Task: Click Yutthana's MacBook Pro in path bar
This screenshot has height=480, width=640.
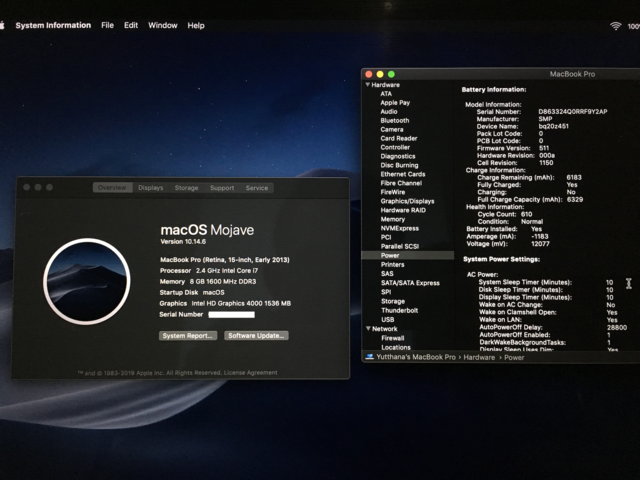Action: coord(416,357)
